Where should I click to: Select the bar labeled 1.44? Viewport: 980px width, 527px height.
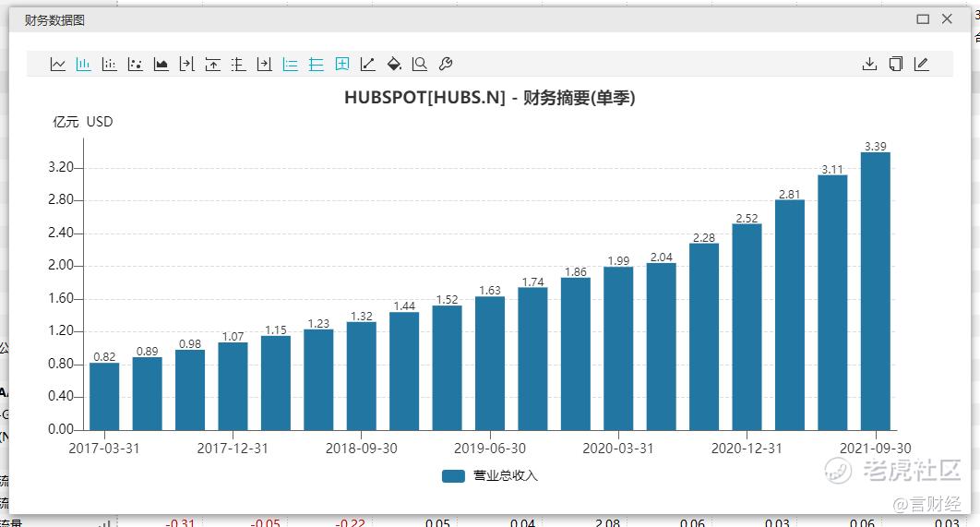(x=404, y=371)
